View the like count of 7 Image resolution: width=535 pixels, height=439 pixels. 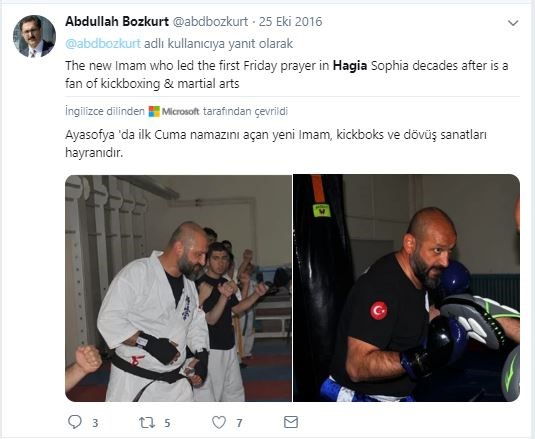coord(239,423)
